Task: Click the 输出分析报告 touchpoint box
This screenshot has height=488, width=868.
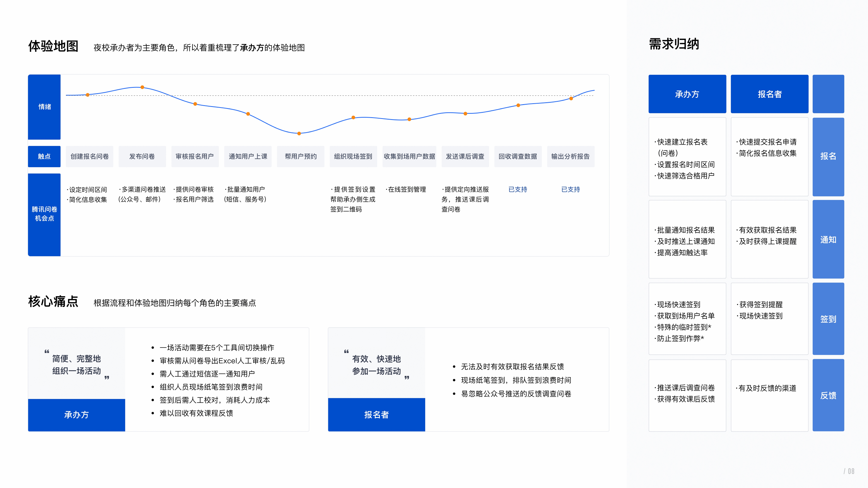Action: tap(571, 156)
